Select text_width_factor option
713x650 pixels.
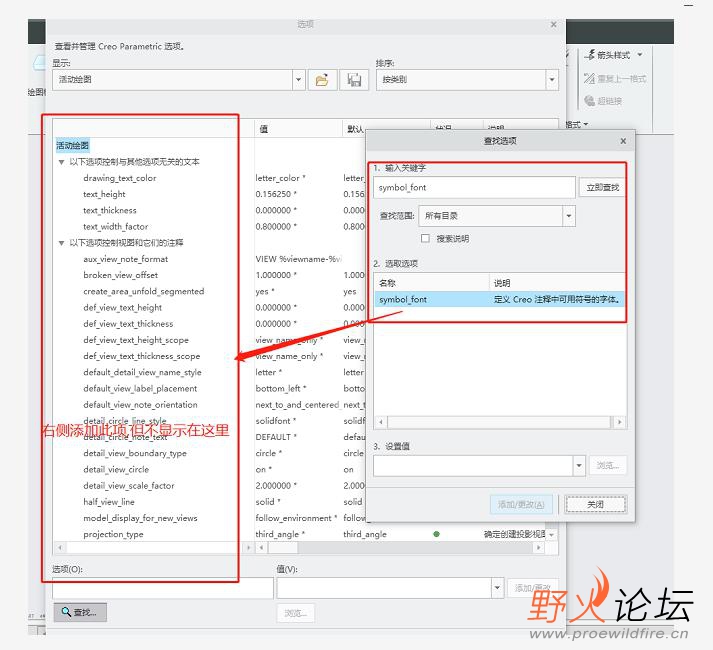pos(115,227)
